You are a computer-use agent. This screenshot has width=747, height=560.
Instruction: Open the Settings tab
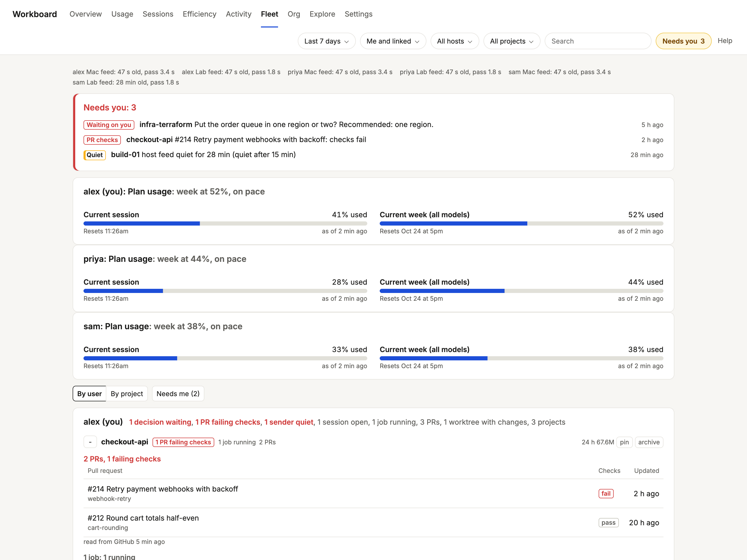358,14
